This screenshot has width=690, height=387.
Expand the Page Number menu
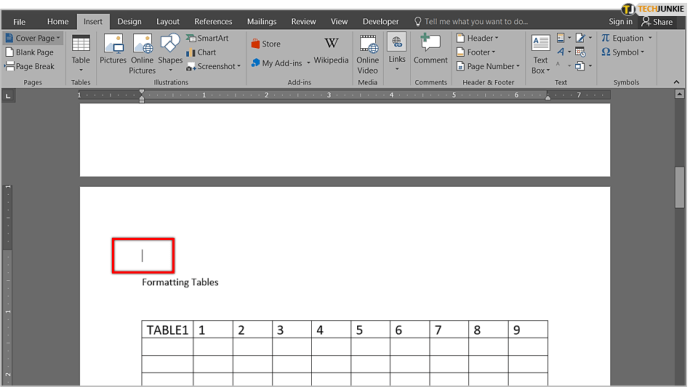[488, 66]
